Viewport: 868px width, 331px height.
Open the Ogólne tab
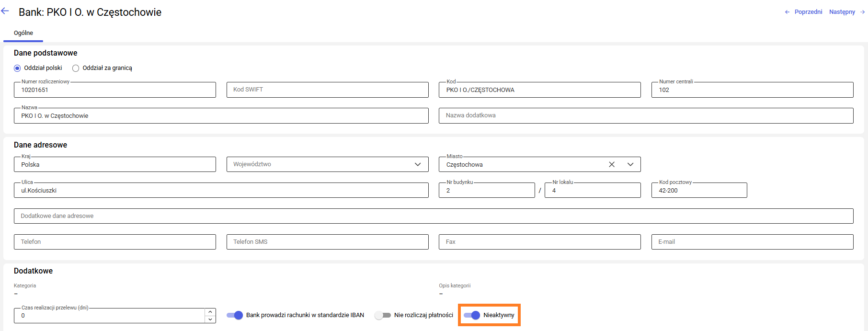23,33
